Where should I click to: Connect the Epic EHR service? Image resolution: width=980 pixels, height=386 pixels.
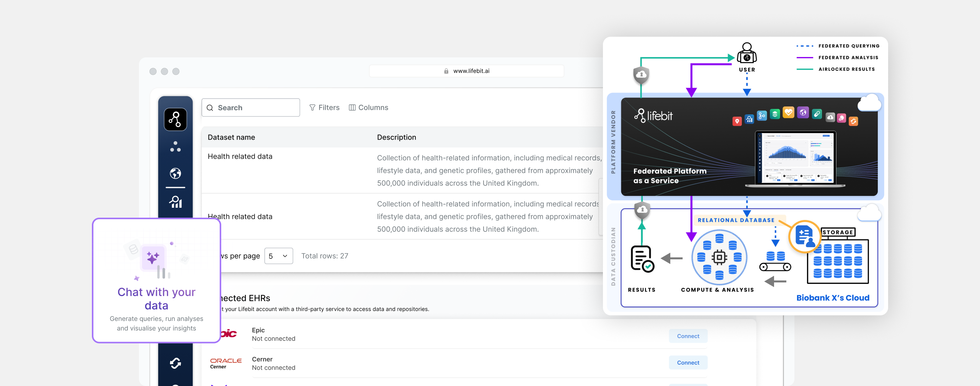688,336
